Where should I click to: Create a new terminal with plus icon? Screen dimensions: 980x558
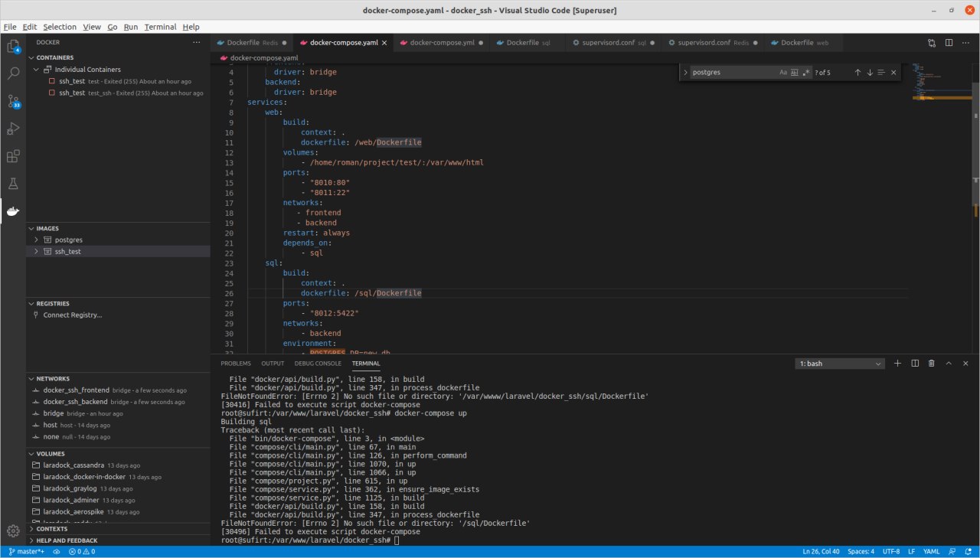point(898,364)
